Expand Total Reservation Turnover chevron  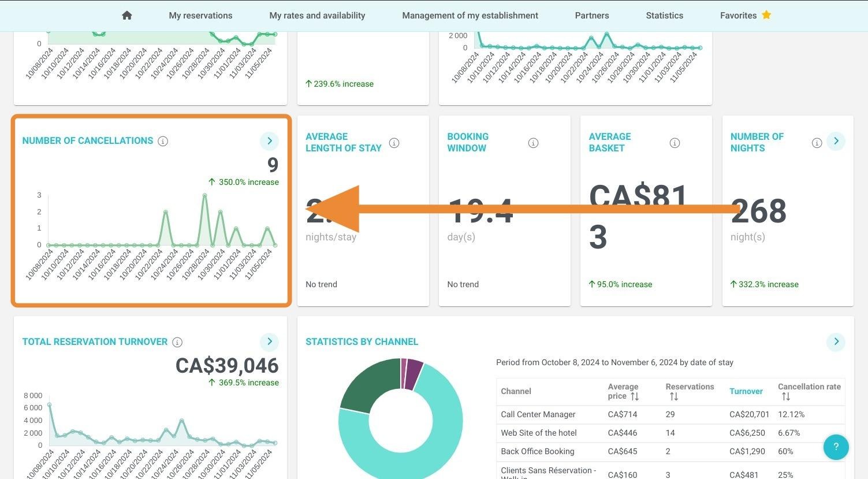269,341
